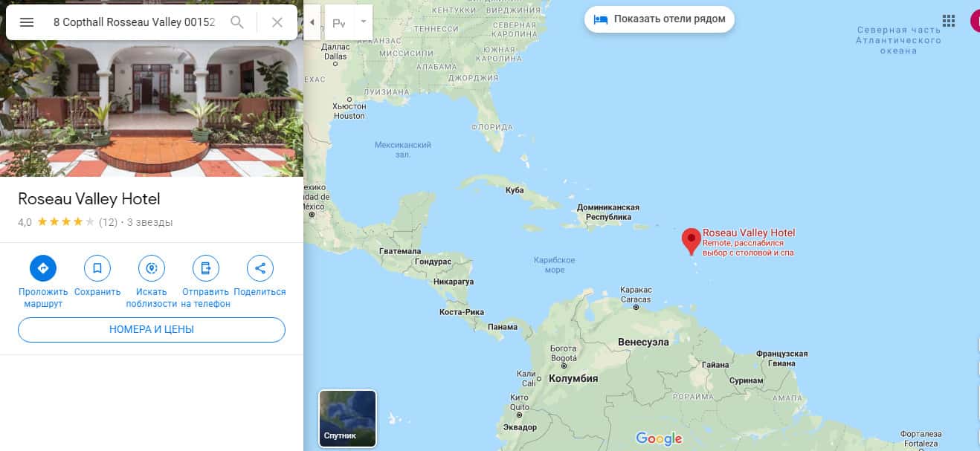Click Показать отели рядом button
The width and height of the screenshot is (980, 451).
click(x=660, y=19)
